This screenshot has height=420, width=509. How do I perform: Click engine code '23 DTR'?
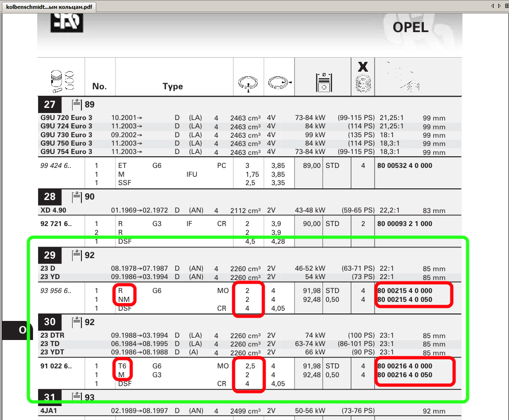[x=52, y=336]
